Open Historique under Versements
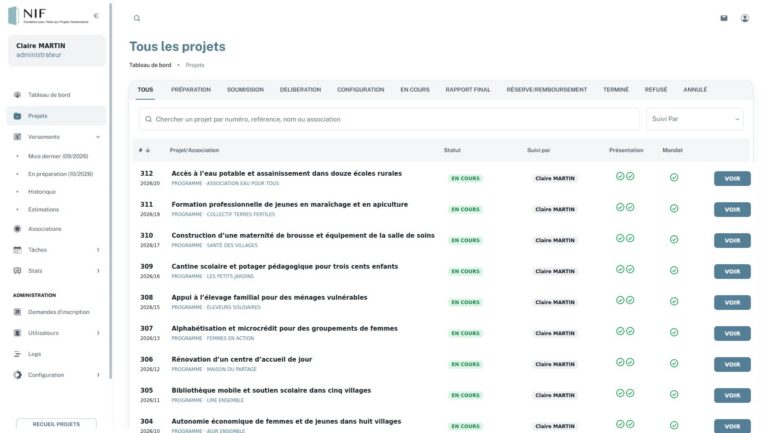This screenshot has height=433, width=768. coord(42,192)
